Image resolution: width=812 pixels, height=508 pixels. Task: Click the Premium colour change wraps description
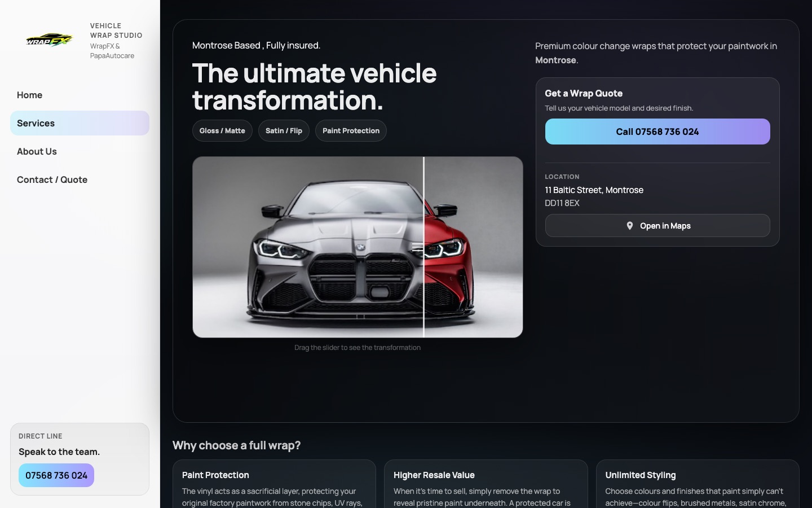click(656, 53)
